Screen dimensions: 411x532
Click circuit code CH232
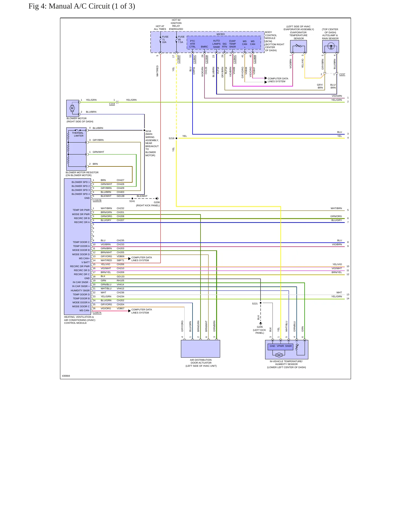(x=120, y=208)
